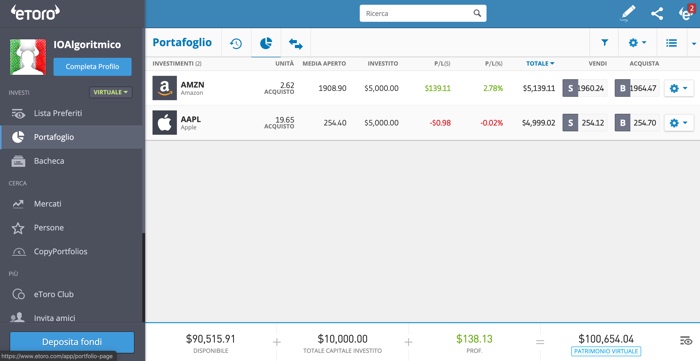
Task: Click the PATRIMONIO VIRTUALE label
Action: click(x=606, y=351)
